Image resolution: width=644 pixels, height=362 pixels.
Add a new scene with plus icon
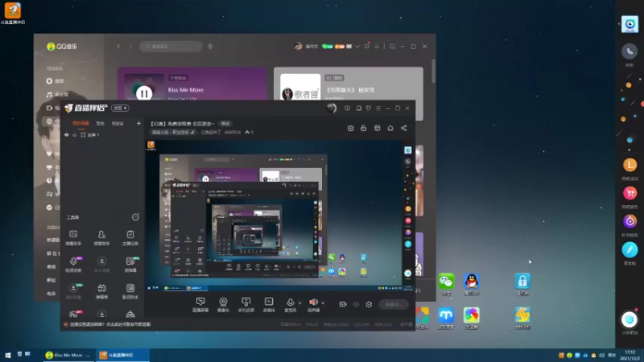pyautogui.click(x=138, y=123)
